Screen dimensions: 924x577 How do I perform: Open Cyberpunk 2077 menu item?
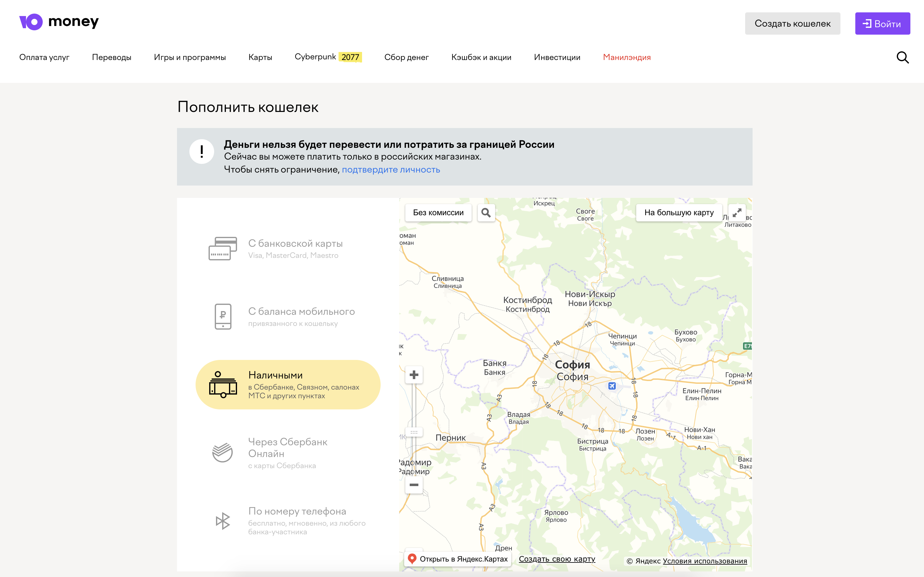pos(328,57)
